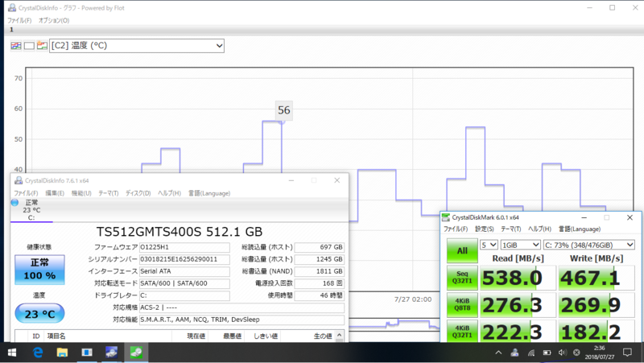
Task: Click the scroll up arrow of SMART list
Action: point(339,336)
